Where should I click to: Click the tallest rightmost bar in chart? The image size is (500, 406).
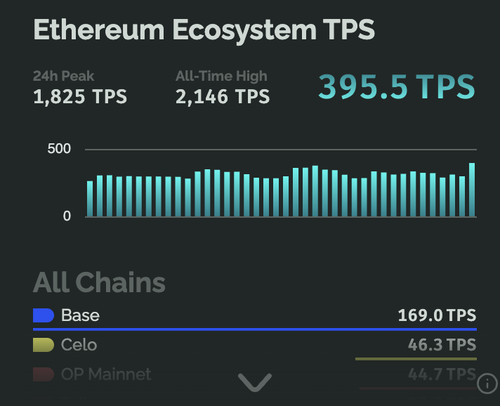click(x=472, y=190)
